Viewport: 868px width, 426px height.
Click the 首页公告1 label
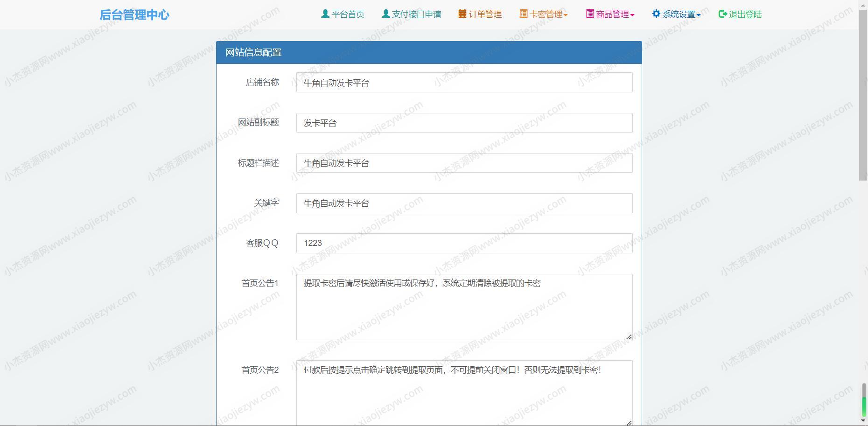point(260,283)
